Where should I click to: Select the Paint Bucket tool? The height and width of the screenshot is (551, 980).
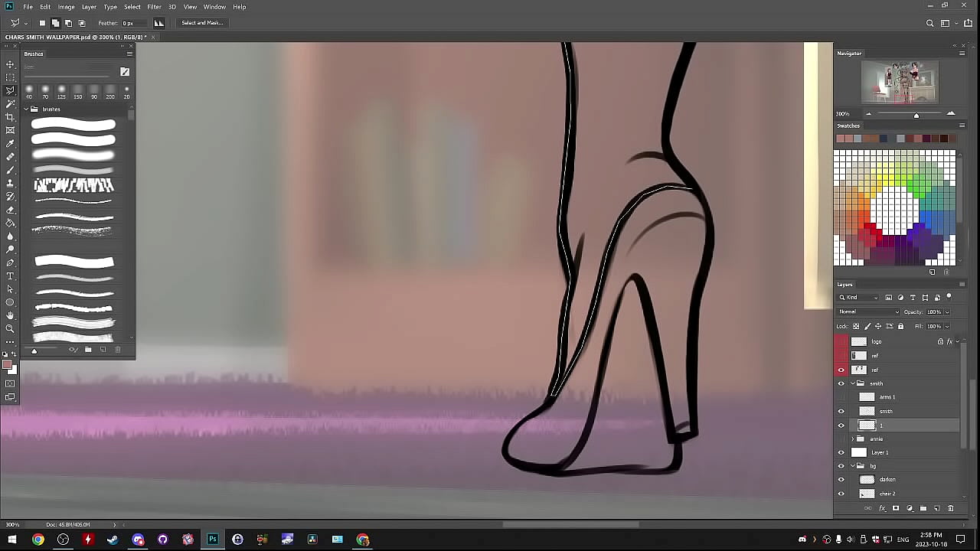[10, 223]
